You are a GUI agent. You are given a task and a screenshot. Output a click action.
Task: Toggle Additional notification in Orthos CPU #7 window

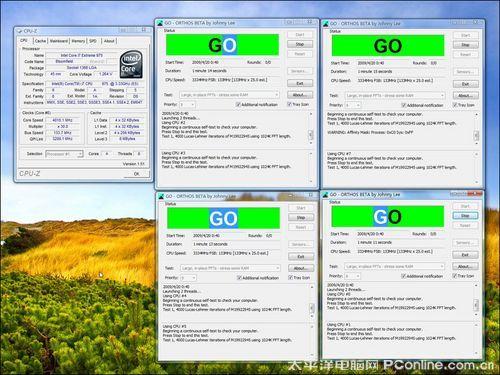pyautogui.click(x=422, y=105)
